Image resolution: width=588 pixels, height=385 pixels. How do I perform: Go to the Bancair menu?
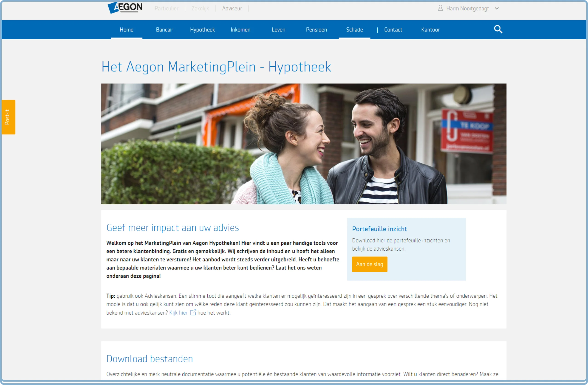pos(164,30)
